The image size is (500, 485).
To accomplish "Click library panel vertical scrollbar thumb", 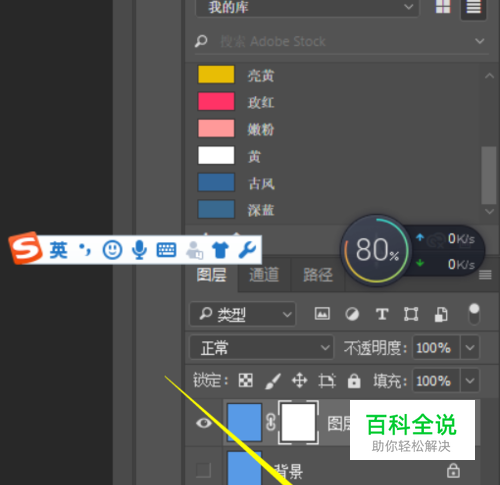I will (x=489, y=175).
